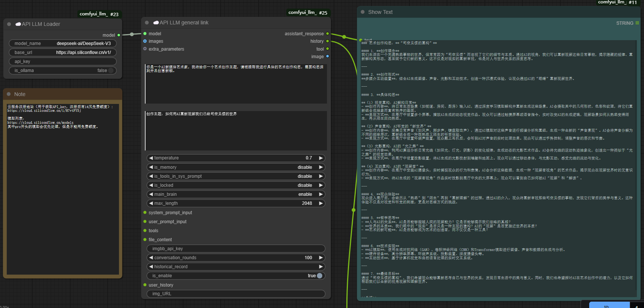Switch main_brain option with right arrow
Screen dimensions: 644x308
coord(321,194)
